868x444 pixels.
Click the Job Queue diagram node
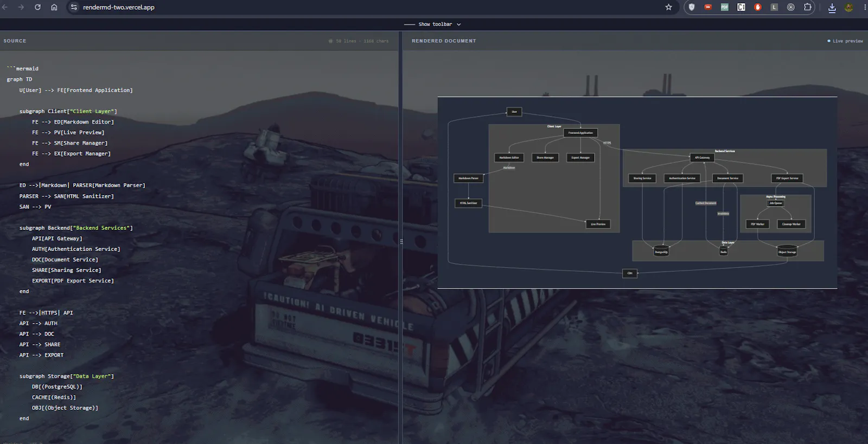click(776, 203)
